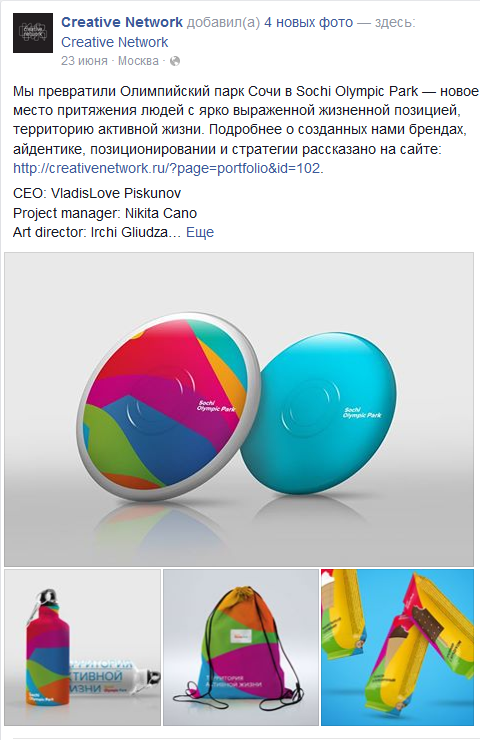Open the colorful water bottle photo
The width and height of the screenshot is (480, 740).
coord(83,647)
